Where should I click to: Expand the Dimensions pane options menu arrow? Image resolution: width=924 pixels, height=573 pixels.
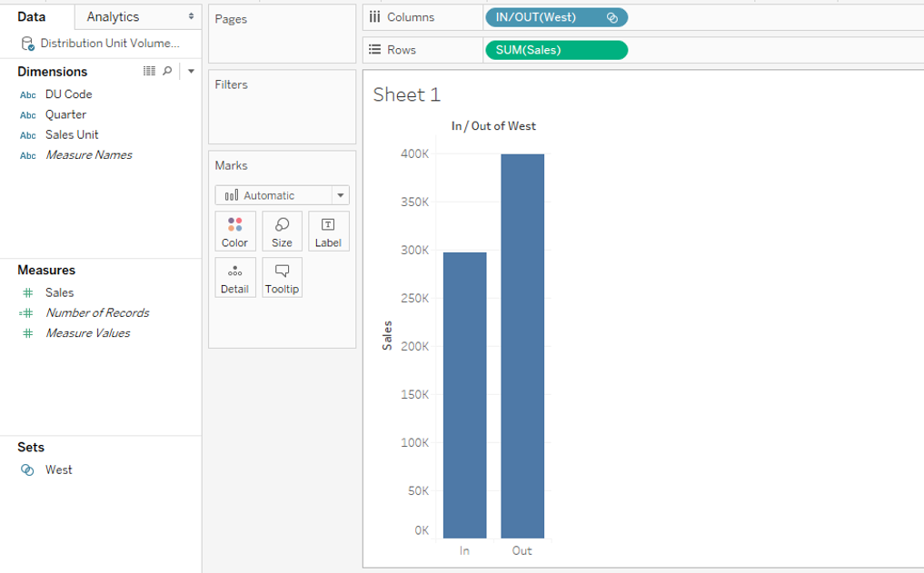pyautogui.click(x=190, y=71)
